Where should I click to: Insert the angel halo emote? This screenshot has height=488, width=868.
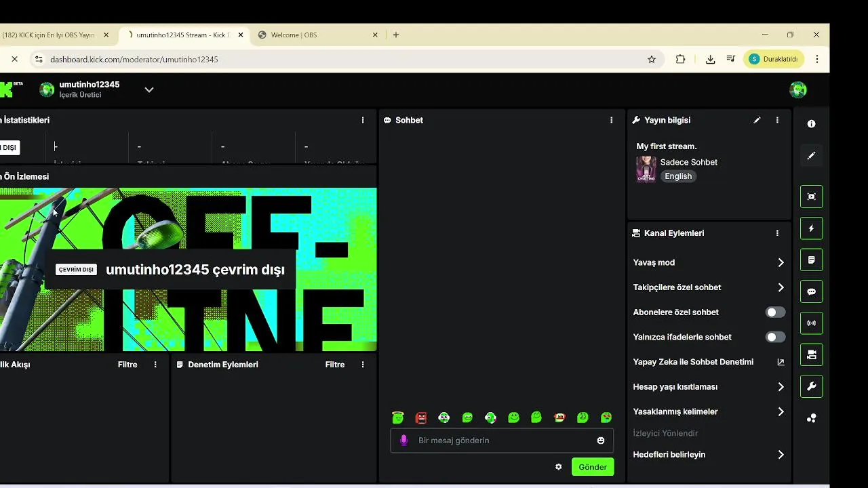tap(398, 418)
